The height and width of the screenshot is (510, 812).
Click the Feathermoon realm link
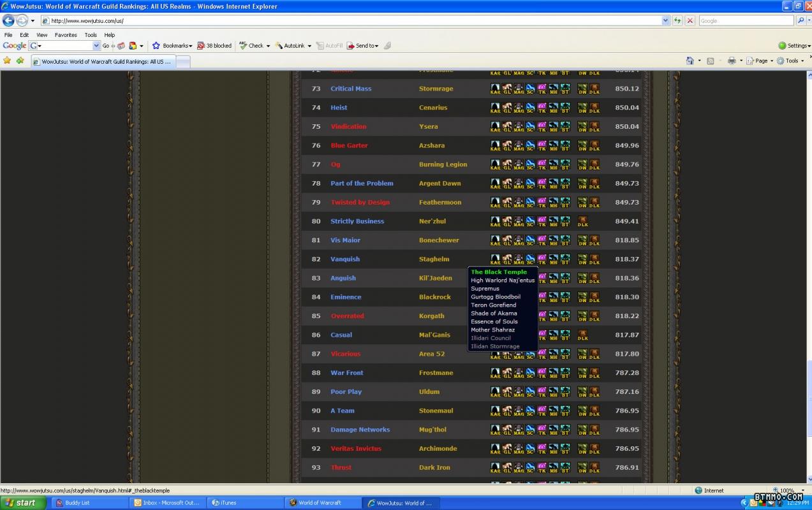click(x=440, y=203)
